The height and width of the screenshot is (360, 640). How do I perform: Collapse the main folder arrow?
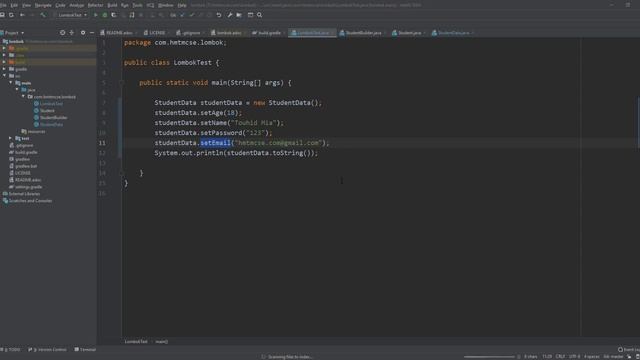pos(11,83)
